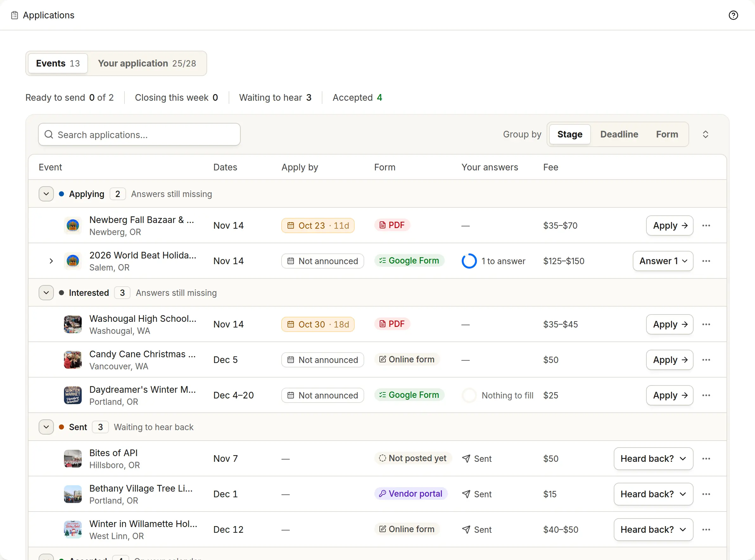Click the Oct 30 deadline badge

pos(318,324)
